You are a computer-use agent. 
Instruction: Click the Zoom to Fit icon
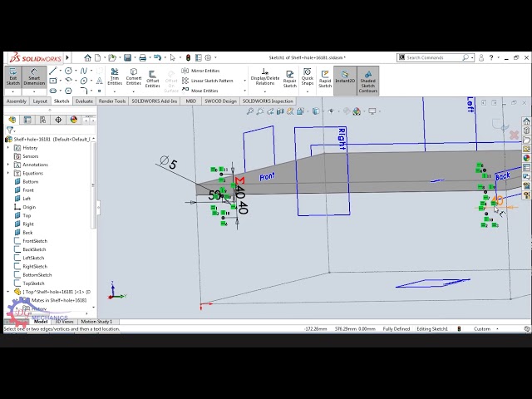250,111
